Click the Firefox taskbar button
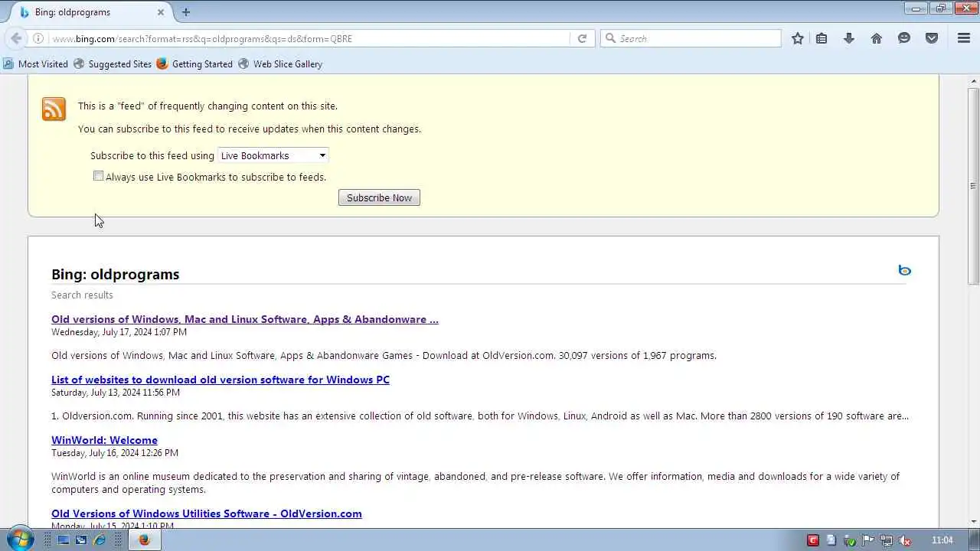 coord(144,540)
